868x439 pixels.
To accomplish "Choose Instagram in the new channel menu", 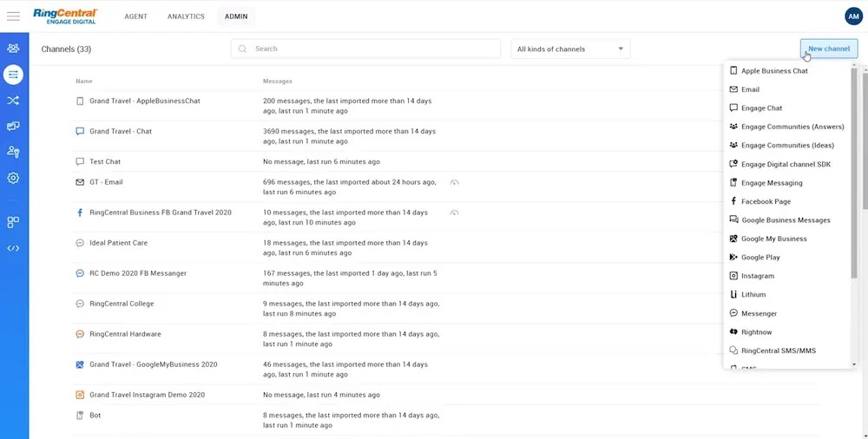I will pyautogui.click(x=757, y=276).
